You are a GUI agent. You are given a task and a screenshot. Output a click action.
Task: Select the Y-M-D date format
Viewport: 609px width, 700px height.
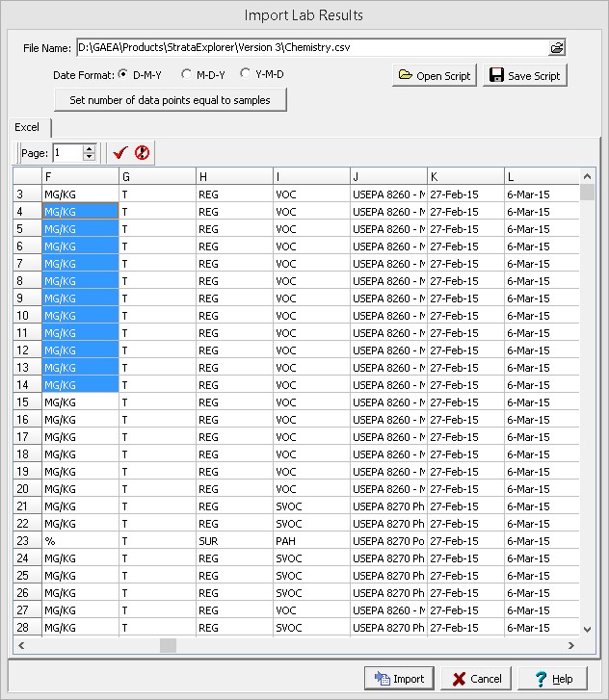246,74
